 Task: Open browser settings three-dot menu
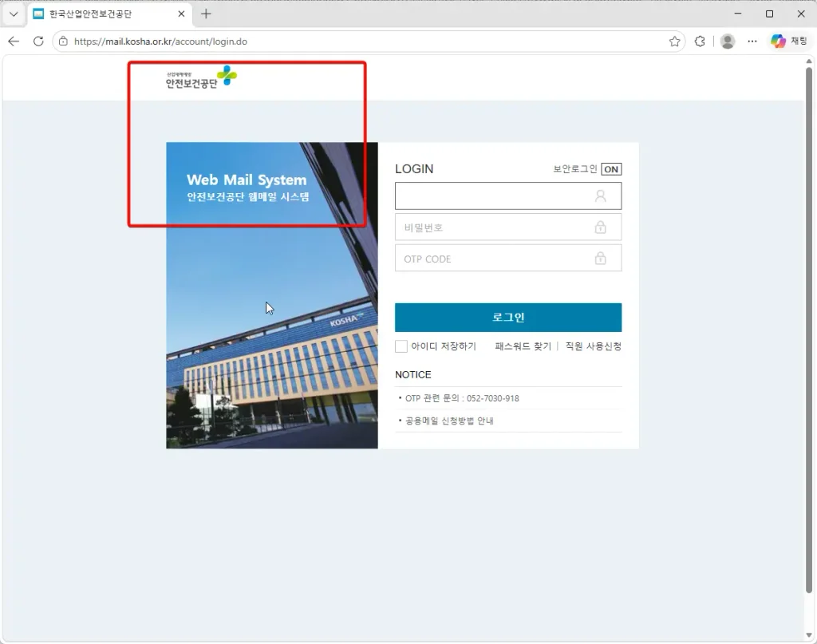[752, 41]
